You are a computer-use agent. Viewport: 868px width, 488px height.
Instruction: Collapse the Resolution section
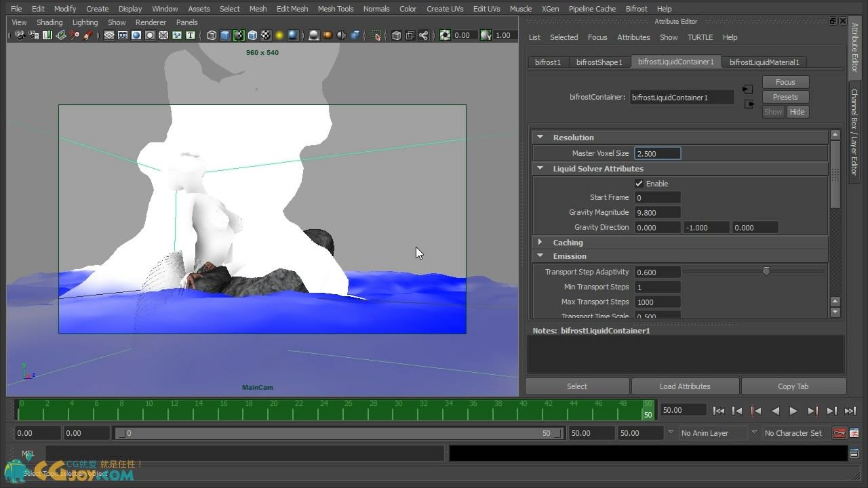pyautogui.click(x=540, y=137)
